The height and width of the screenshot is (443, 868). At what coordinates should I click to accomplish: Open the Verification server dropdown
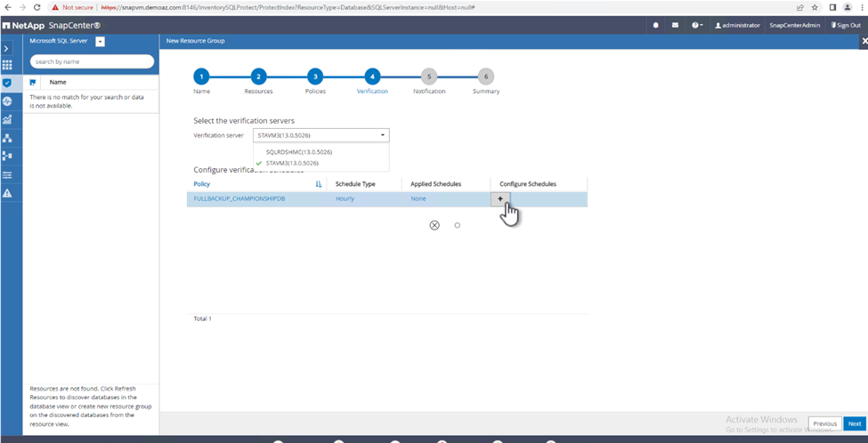pos(321,135)
